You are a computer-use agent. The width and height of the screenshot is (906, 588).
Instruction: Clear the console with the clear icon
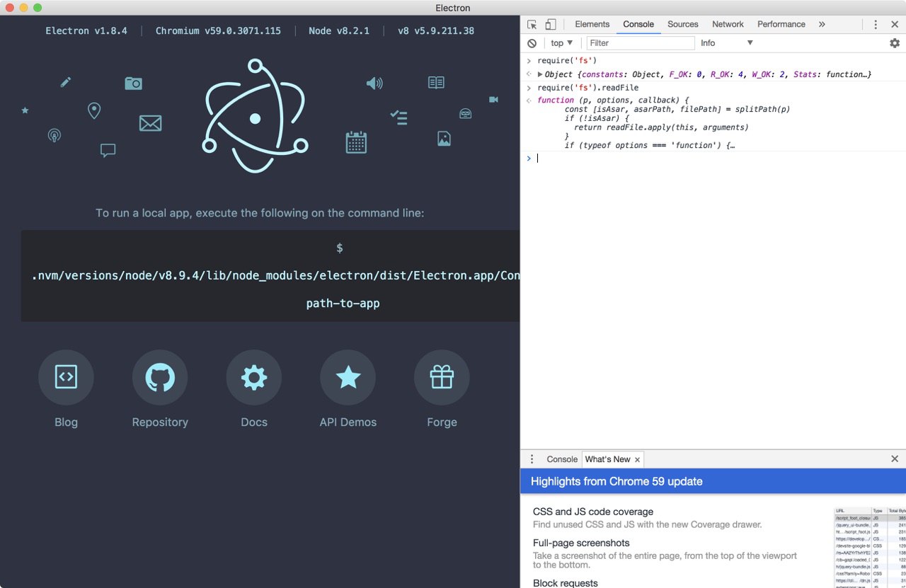click(532, 43)
